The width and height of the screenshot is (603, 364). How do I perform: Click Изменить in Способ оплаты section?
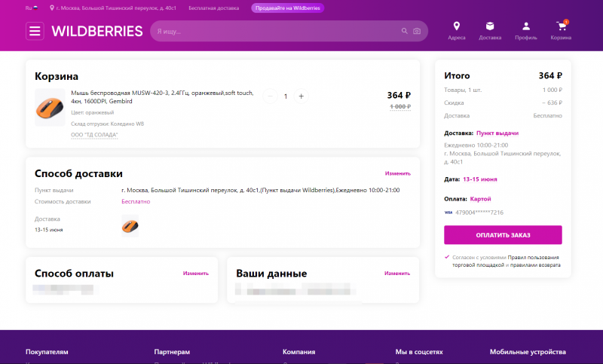(x=195, y=273)
